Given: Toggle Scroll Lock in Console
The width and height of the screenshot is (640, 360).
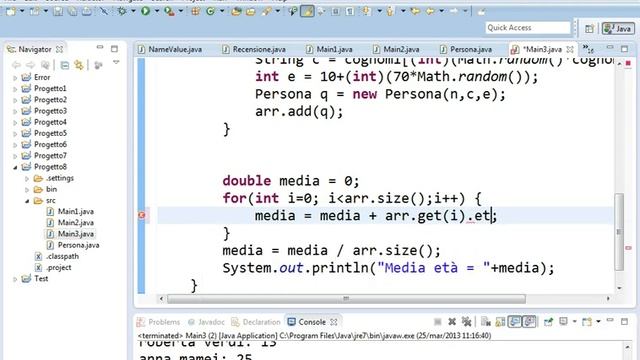Looking at the screenshot, I should pos(500,322).
